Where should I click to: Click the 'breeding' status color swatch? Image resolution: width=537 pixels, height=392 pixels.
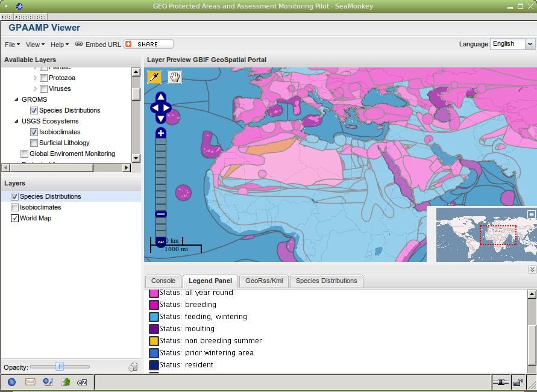pos(154,305)
